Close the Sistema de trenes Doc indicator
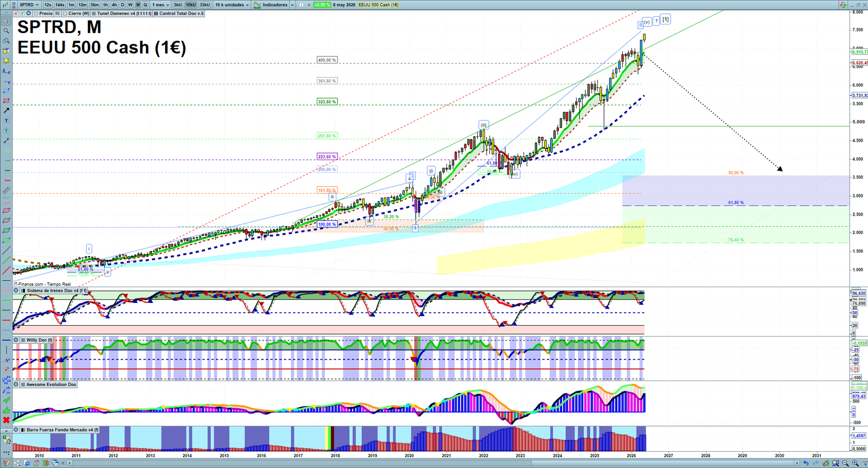The image size is (868, 468). point(16,290)
